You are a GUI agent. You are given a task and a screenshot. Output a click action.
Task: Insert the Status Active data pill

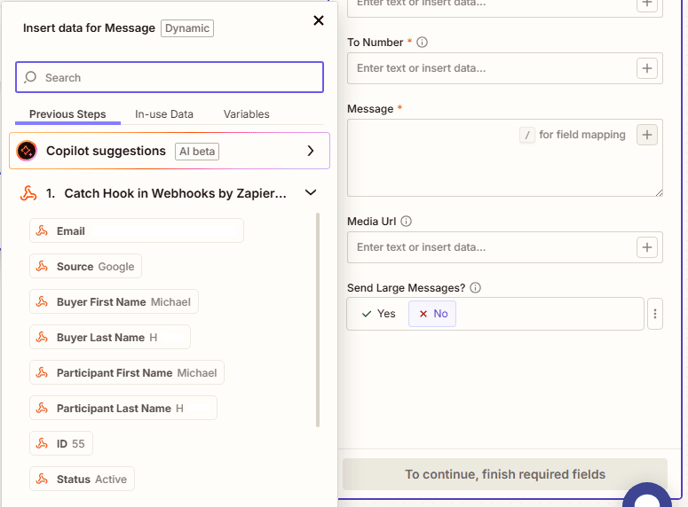tap(82, 479)
